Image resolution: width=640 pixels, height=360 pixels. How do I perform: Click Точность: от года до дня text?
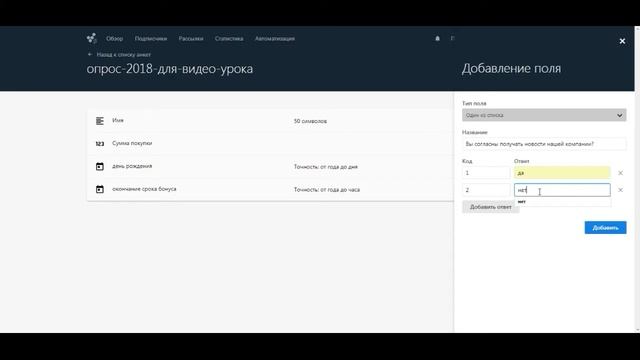[x=326, y=167]
